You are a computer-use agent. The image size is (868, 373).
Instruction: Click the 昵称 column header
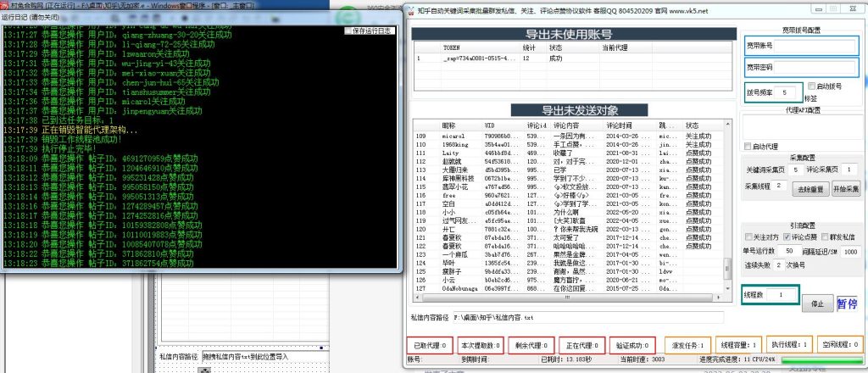coord(461,125)
